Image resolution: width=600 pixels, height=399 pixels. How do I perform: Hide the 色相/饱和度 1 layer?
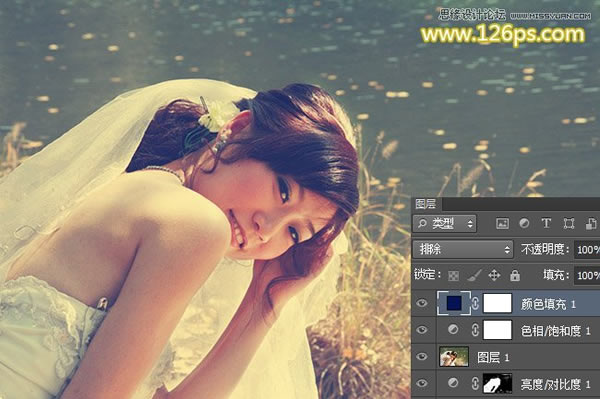[422, 330]
